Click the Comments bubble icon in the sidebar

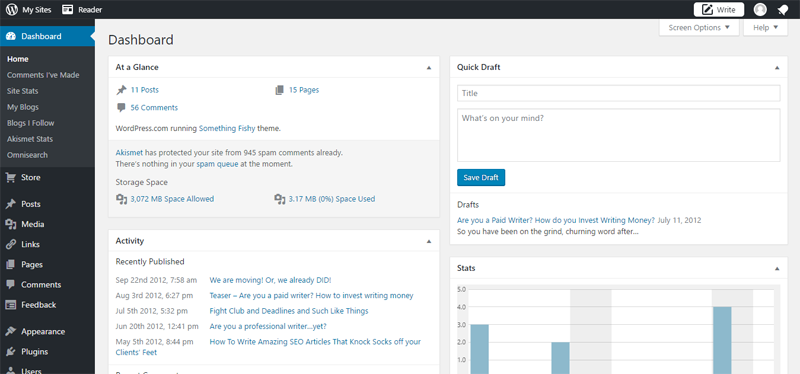[11, 285]
